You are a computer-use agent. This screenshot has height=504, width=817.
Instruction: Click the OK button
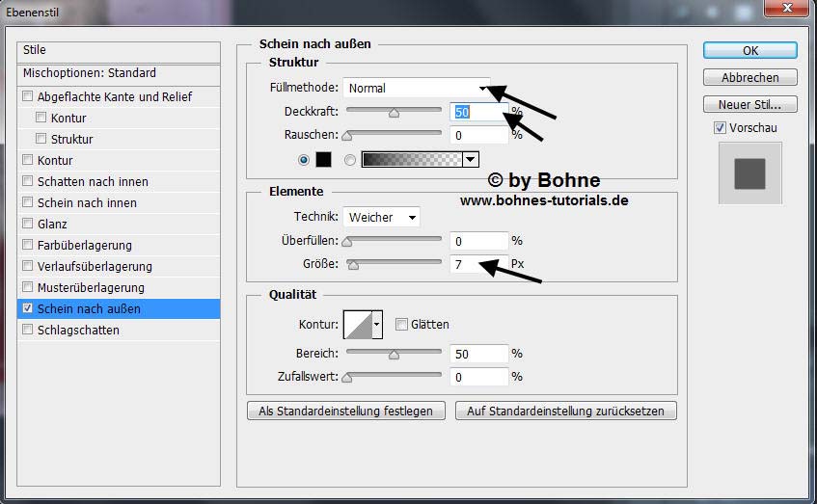coord(749,51)
